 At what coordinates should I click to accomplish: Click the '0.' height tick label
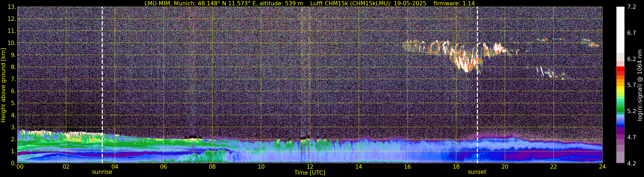pyautogui.click(x=13, y=163)
